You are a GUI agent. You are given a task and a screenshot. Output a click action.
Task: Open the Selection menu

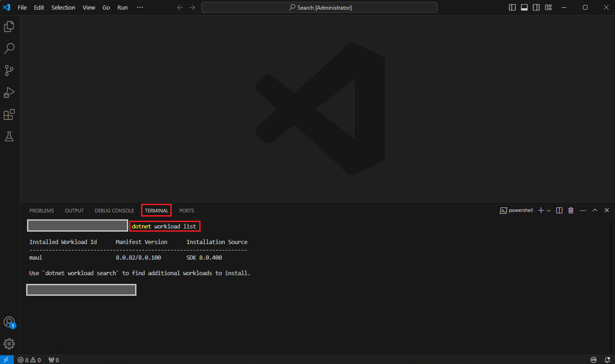(63, 7)
